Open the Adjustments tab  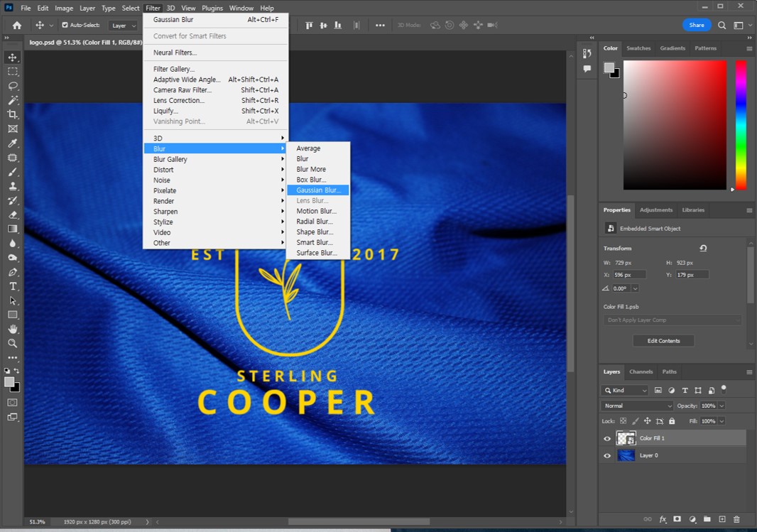tap(655, 210)
